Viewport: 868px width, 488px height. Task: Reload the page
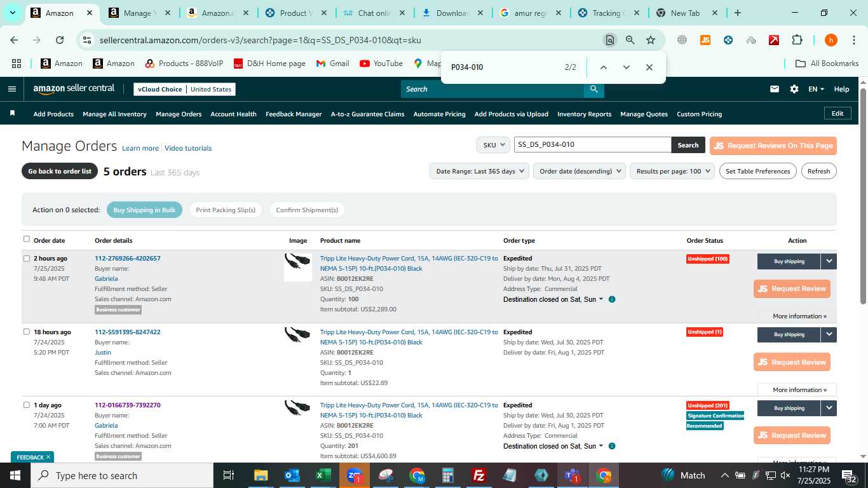pyautogui.click(x=60, y=40)
